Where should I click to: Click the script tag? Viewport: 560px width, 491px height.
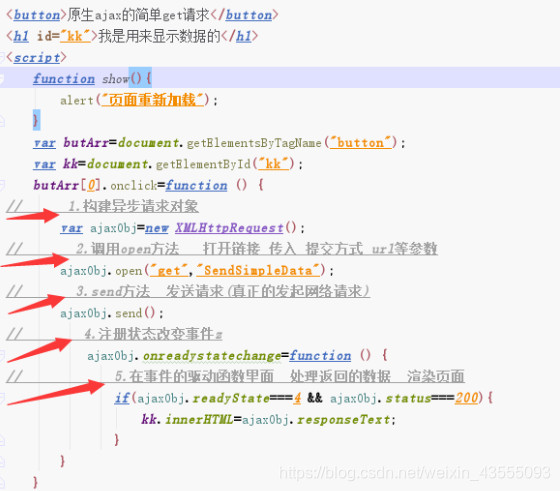point(36,57)
